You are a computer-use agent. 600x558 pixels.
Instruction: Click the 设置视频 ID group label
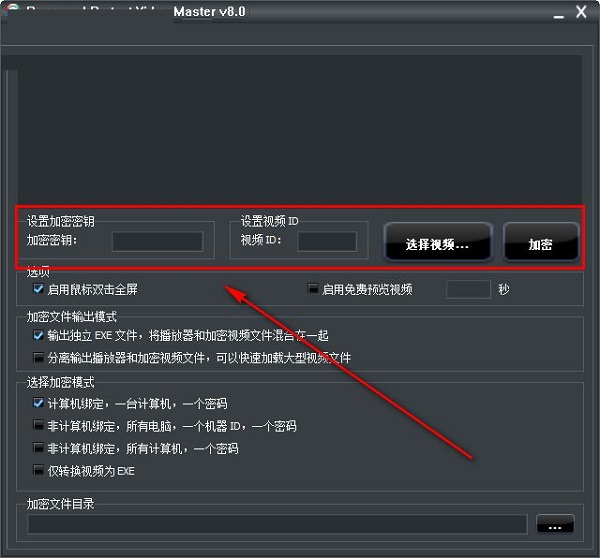269,221
